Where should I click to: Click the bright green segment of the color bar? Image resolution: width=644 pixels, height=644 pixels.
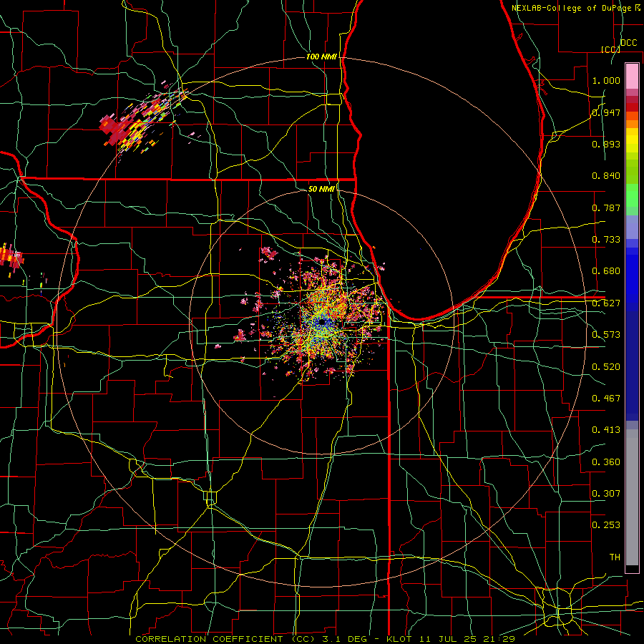click(632, 195)
